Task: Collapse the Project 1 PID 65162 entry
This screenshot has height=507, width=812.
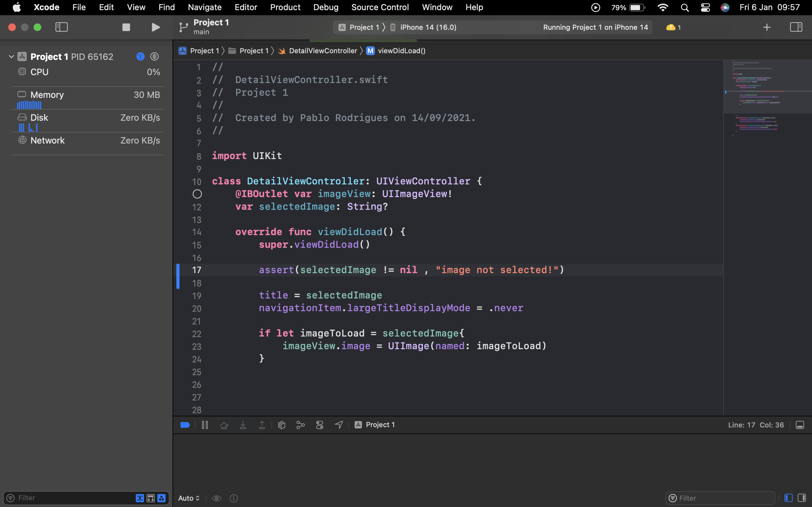Action: (11, 56)
